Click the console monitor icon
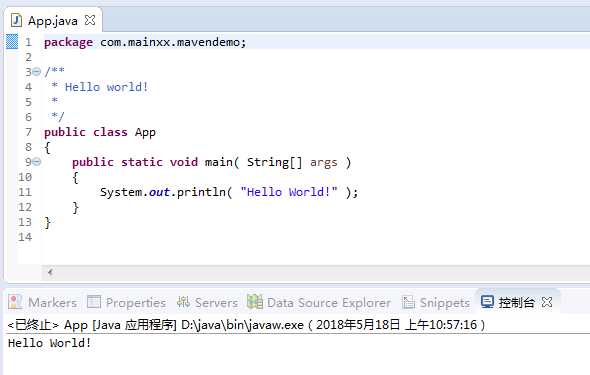Screen dimensions: 590x375 pyautogui.click(x=487, y=302)
